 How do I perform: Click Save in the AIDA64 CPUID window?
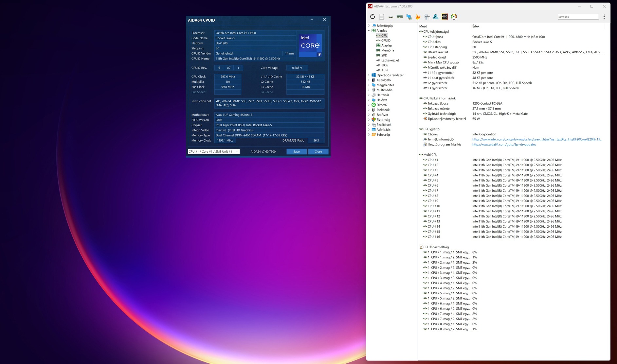pyautogui.click(x=297, y=151)
